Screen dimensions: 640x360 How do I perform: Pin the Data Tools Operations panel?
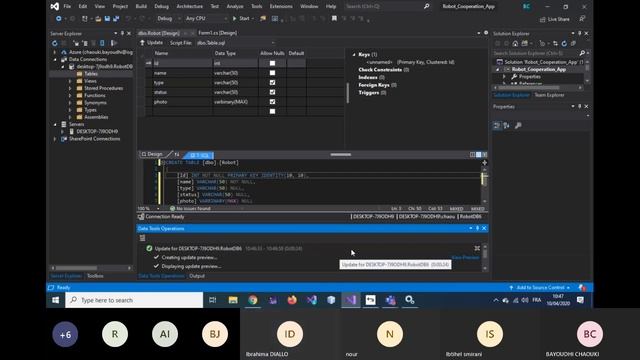click(477, 228)
